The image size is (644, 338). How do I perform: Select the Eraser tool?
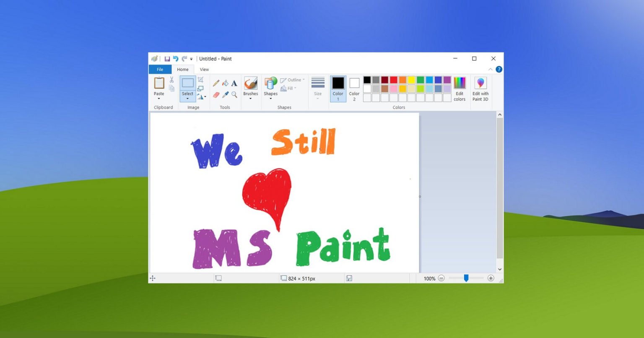[216, 94]
